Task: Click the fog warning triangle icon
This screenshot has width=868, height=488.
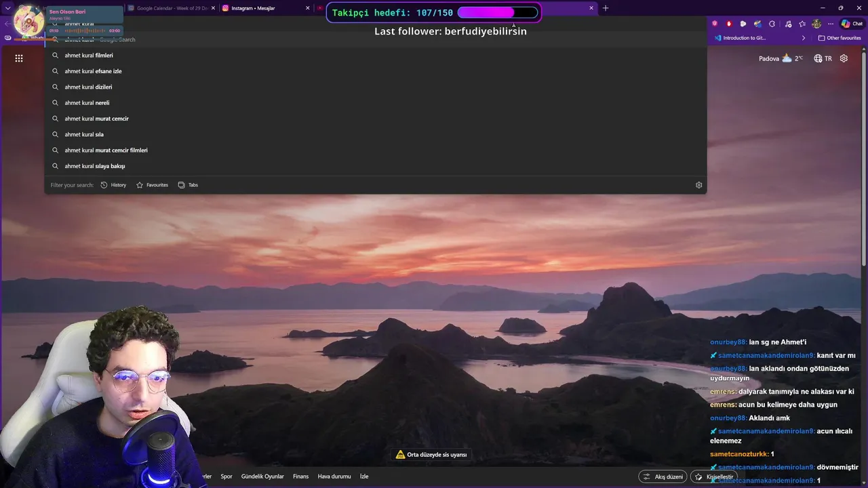Action: coord(400,455)
